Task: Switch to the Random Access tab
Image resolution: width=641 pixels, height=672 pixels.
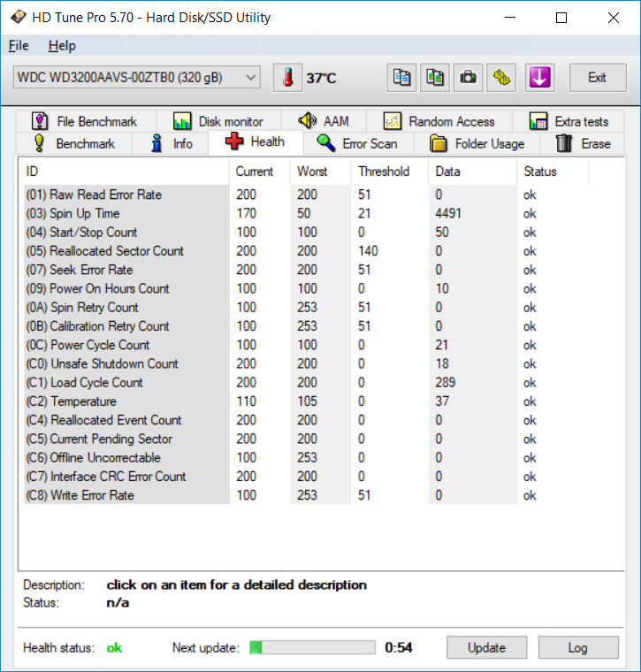Action: point(439,121)
